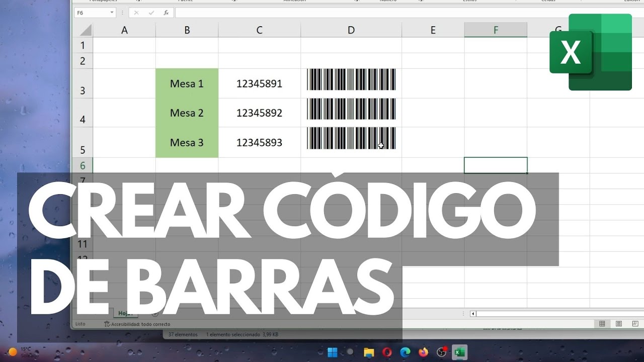
Task: Click the green cell 'Mesa 1'
Action: [187, 83]
